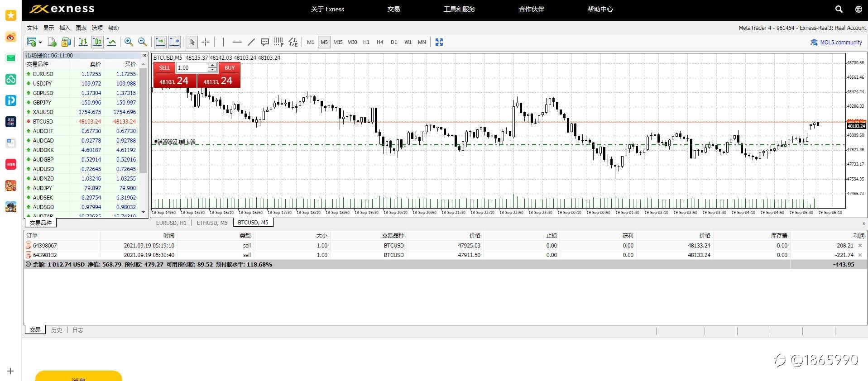This screenshot has height=381, width=868.
Task: Open the 图表 menu
Action: 81,28
